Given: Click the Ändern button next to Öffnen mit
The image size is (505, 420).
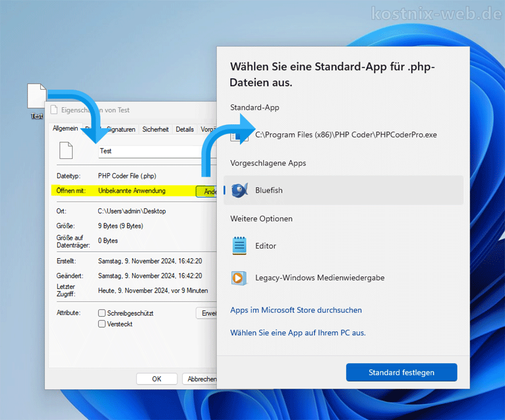Looking at the screenshot, I should [207, 191].
